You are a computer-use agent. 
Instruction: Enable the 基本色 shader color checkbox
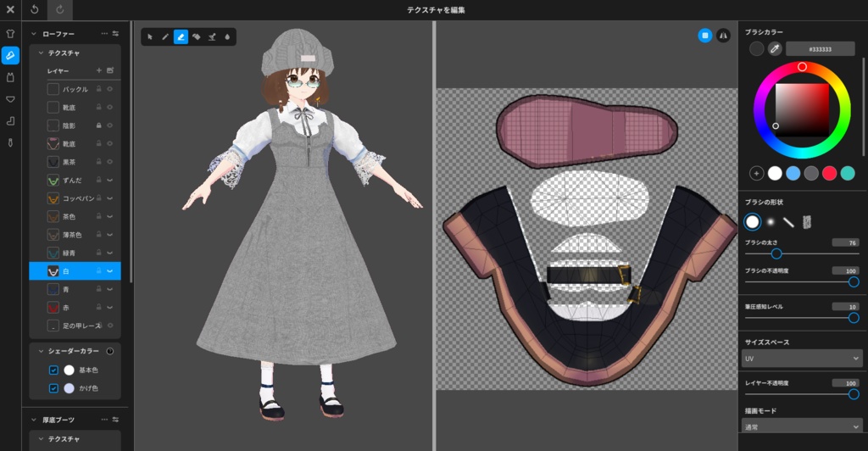pyautogui.click(x=53, y=370)
